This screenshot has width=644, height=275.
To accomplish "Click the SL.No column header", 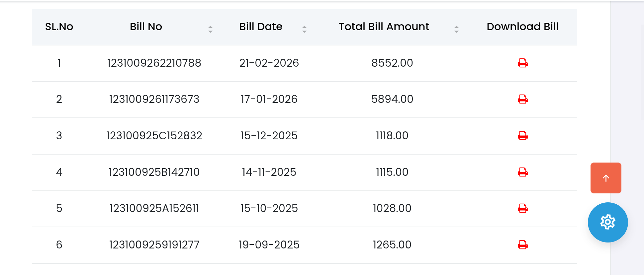I will [x=59, y=27].
